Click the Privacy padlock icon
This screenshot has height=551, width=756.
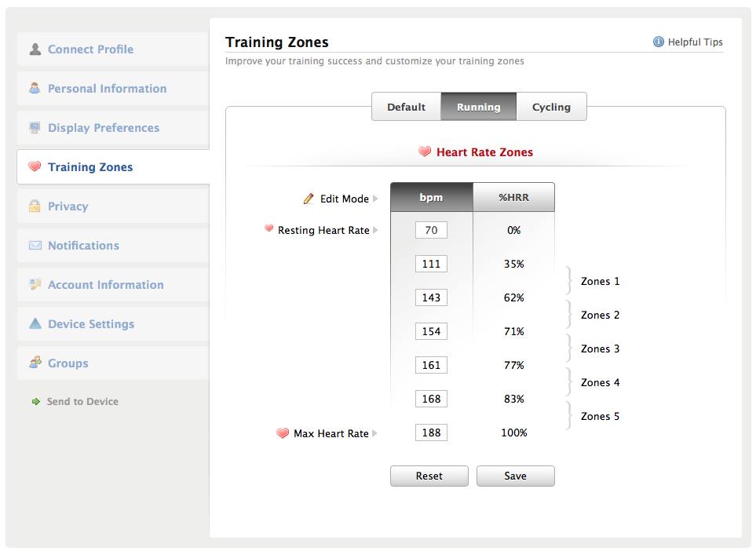click(x=35, y=206)
